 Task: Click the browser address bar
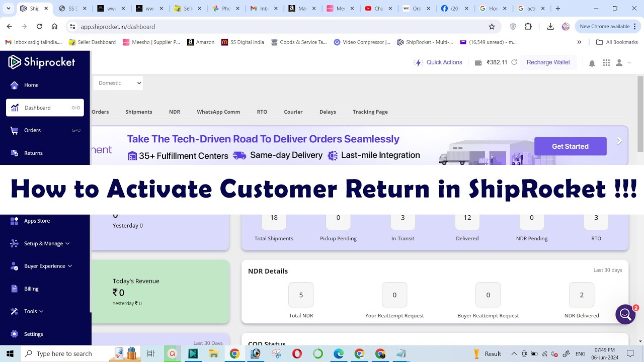pos(282,27)
